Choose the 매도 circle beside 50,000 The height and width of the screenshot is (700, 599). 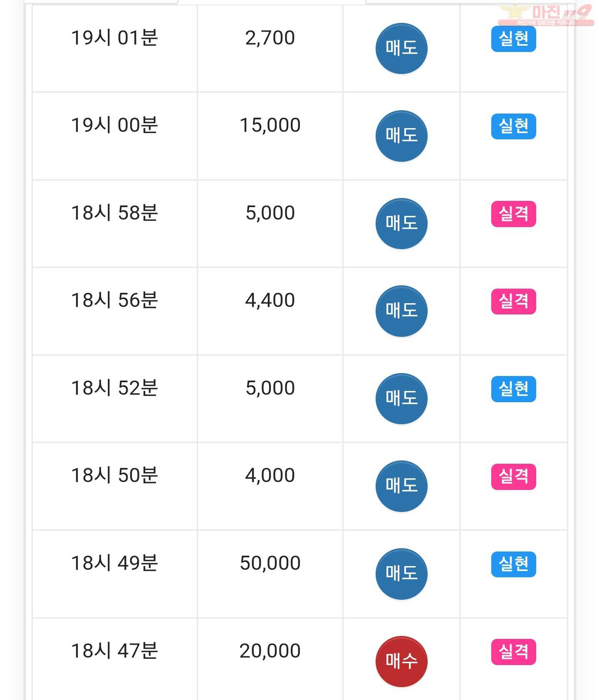pyautogui.click(x=401, y=574)
